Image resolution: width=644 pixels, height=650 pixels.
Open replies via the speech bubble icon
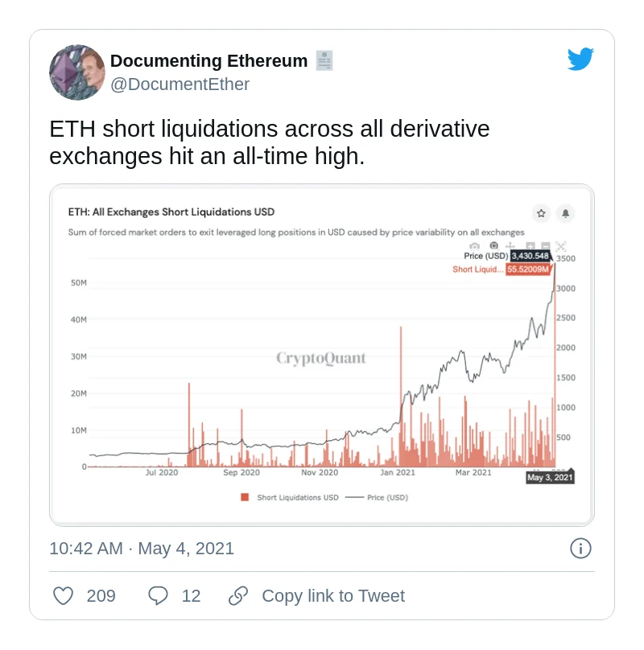point(158,595)
